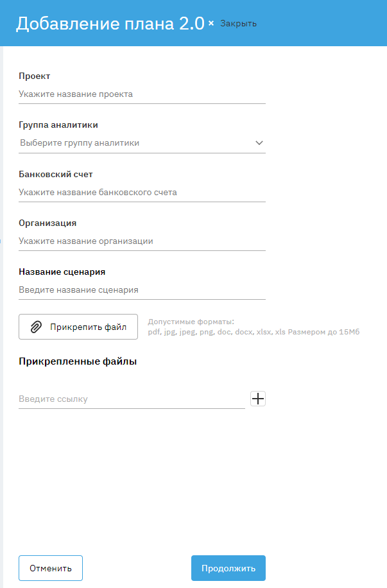Open the 'Выберите группу аналитики' dropdown
Image resolution: width=387 pixels, height=588 pixels.
pos(135,143)
